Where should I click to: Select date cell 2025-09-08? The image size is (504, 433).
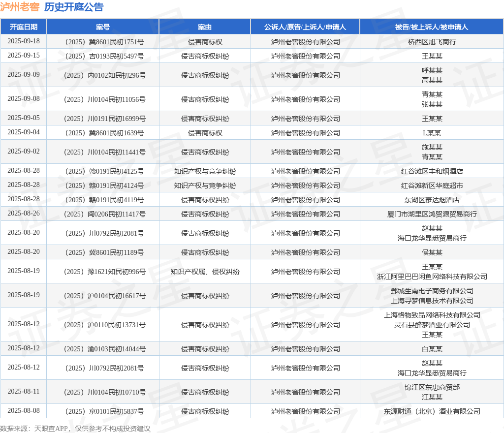[24, 98]
